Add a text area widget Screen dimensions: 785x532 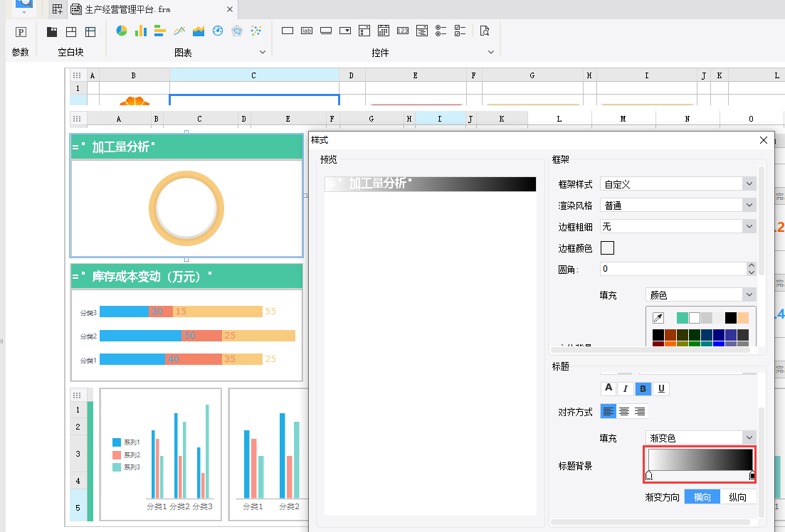pyautogui.click(x=422, y=31)
